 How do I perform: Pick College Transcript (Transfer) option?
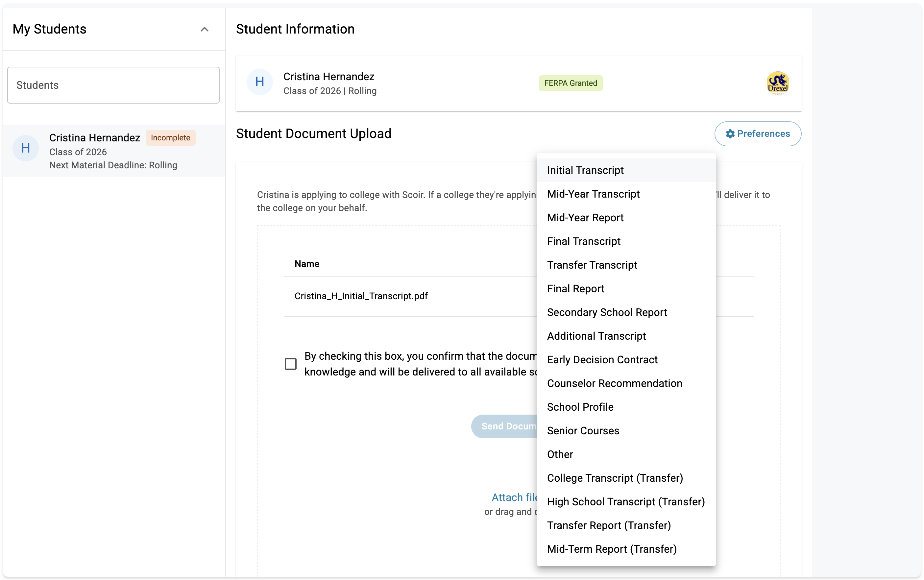615,478
